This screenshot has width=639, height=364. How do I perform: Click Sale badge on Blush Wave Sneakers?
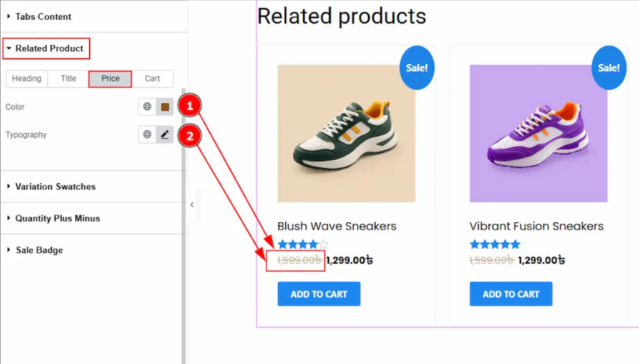click(x=417, y=67)
